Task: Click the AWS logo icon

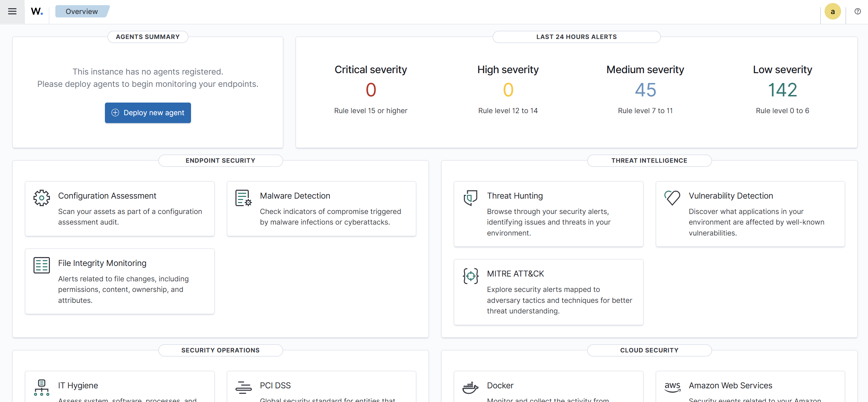Action: pos(672,387)
